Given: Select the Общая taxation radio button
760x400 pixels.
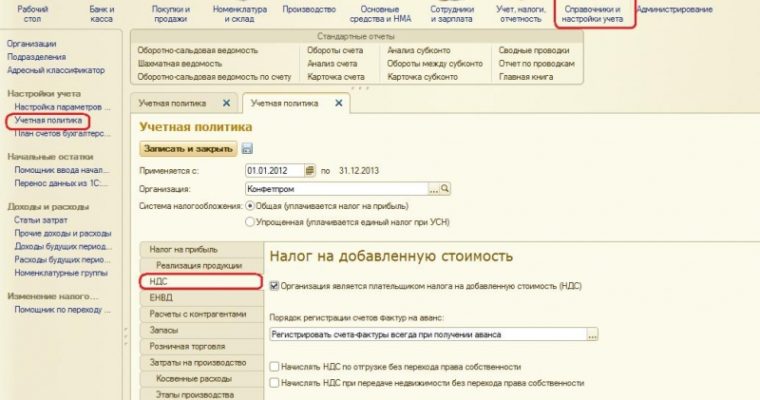Looking at the screenshot, I should pyautogui.click(x=251, y=205).
